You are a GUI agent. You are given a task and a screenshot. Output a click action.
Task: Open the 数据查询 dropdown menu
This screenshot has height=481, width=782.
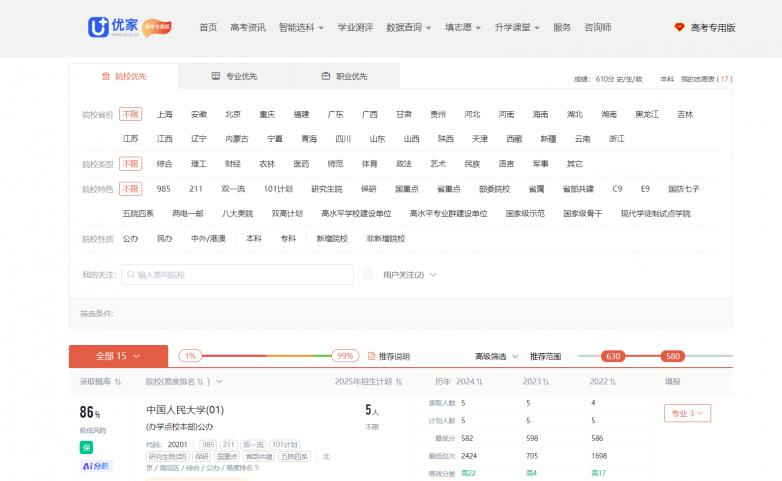(x=408, y=27)
